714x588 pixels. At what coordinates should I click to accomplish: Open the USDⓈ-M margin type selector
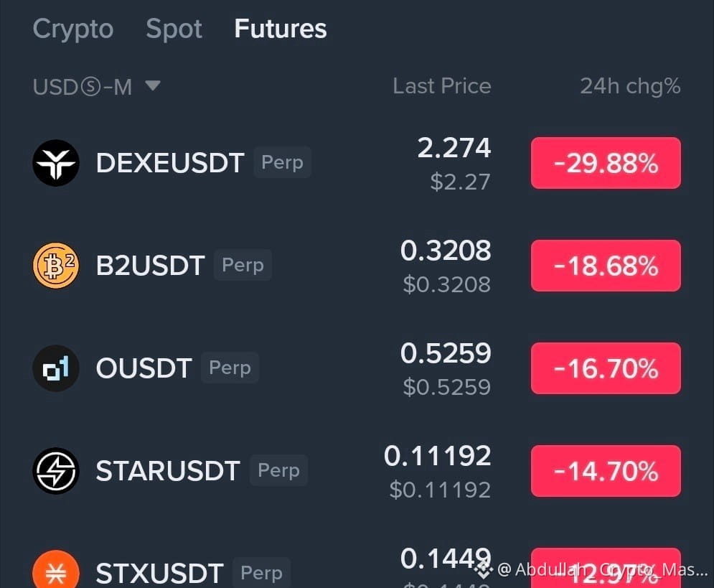click(x=97, y=87)
